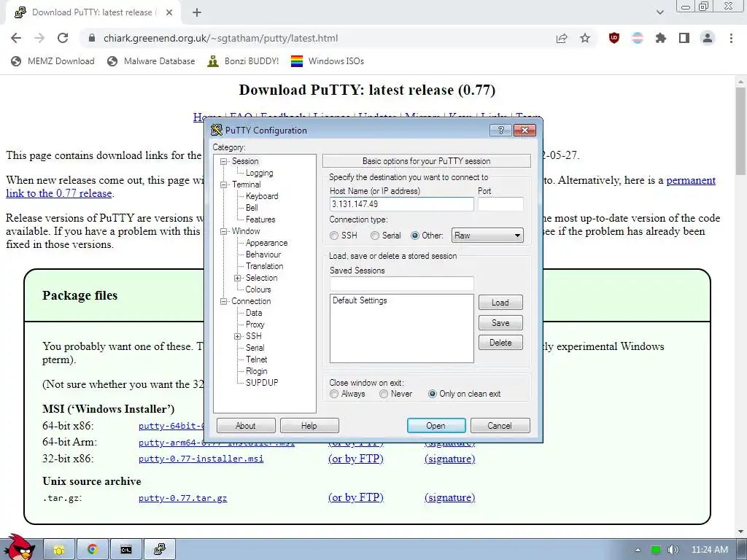Click the striped flag extension icon
This screenshot has height=560, width=747.
click(638, 38)
